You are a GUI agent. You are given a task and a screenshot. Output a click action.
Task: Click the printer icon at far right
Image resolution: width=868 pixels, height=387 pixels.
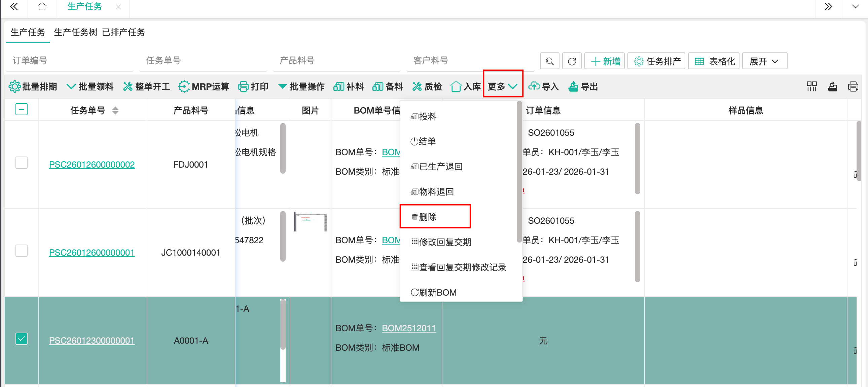tap(853, 86)
